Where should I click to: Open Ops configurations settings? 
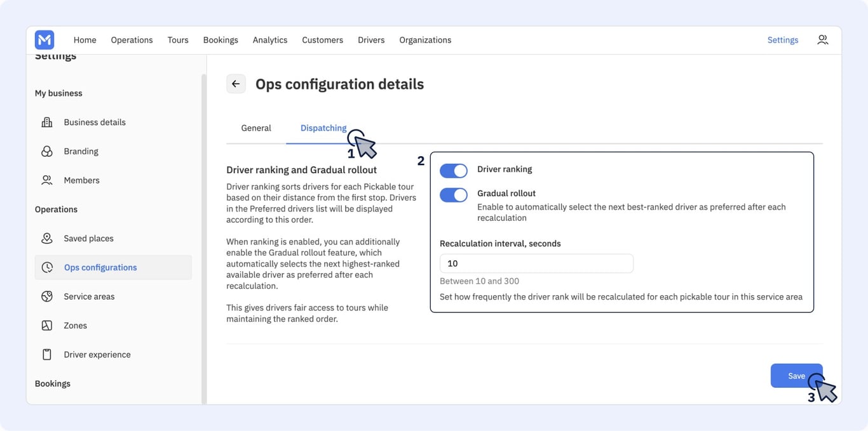(113, 267)
